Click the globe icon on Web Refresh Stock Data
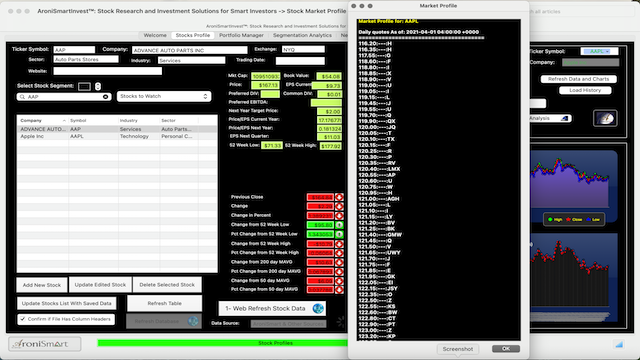640x360 pixels. click(x=318, y=309)
